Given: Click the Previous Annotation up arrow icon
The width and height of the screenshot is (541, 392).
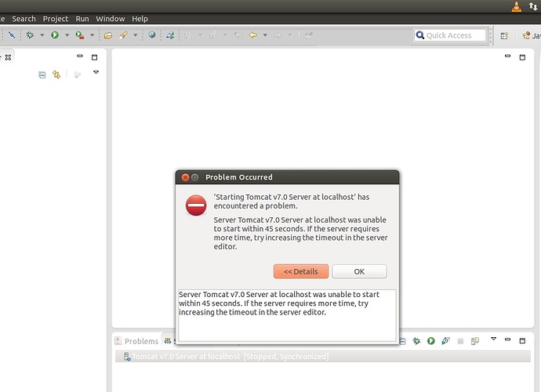Looking at the screenshot, I should click(x=212, y=34).
